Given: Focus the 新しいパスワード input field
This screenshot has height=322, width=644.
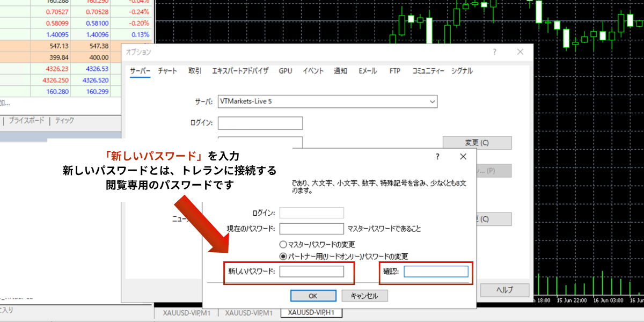Looking at the screenshot, I should click(312, 272).
